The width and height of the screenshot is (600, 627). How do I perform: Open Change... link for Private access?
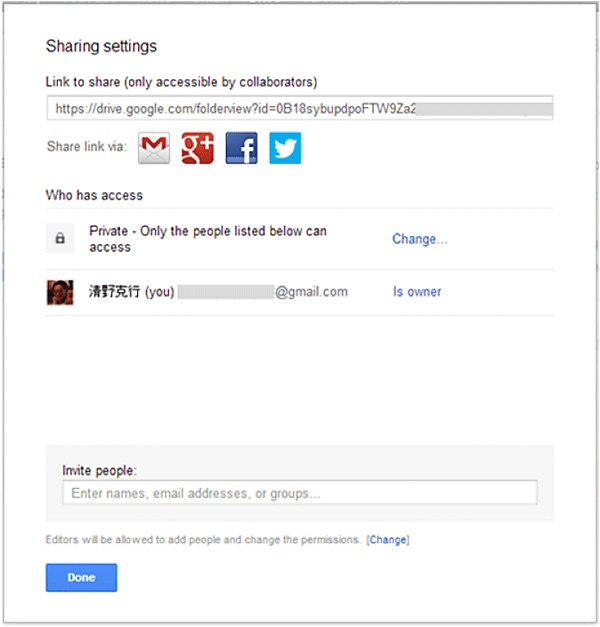coord(419,239)
